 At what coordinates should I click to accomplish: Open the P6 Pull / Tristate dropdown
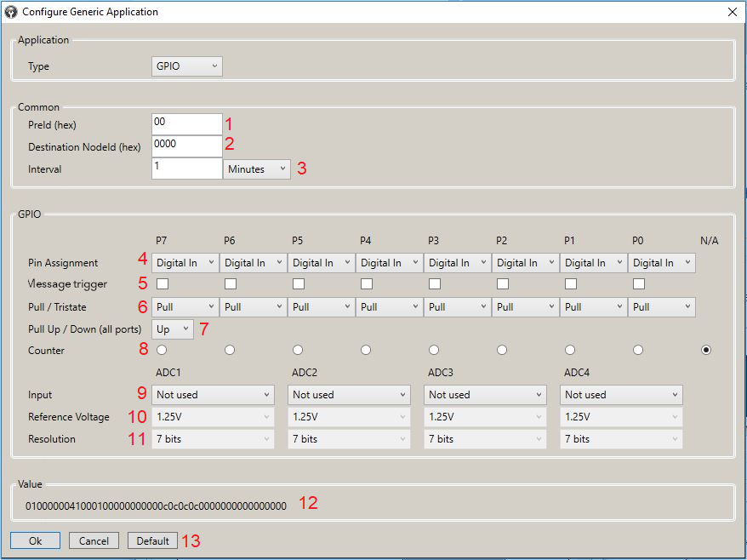[254, 307]
